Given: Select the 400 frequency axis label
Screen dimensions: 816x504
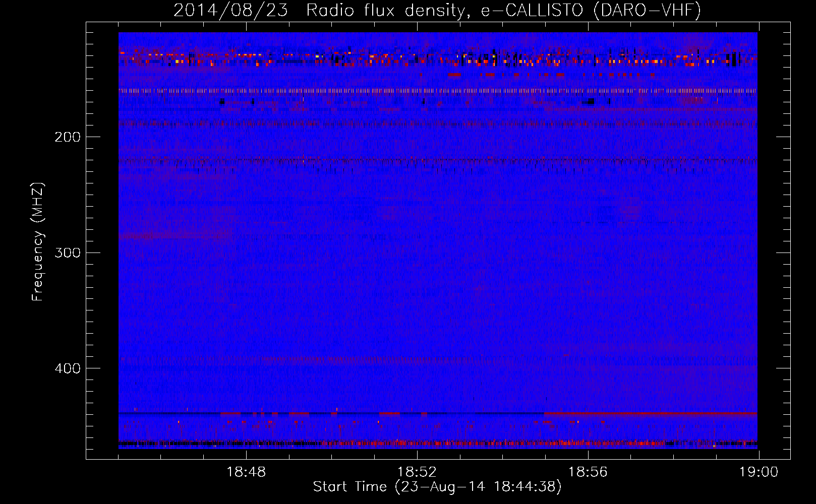Looking at the screenshot, I should click(68, 368).
